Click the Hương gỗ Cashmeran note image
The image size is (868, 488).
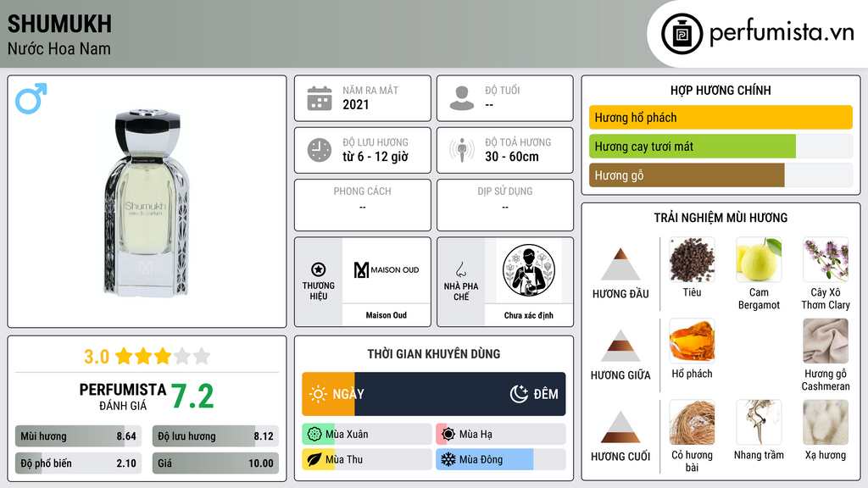click(826, 341)
